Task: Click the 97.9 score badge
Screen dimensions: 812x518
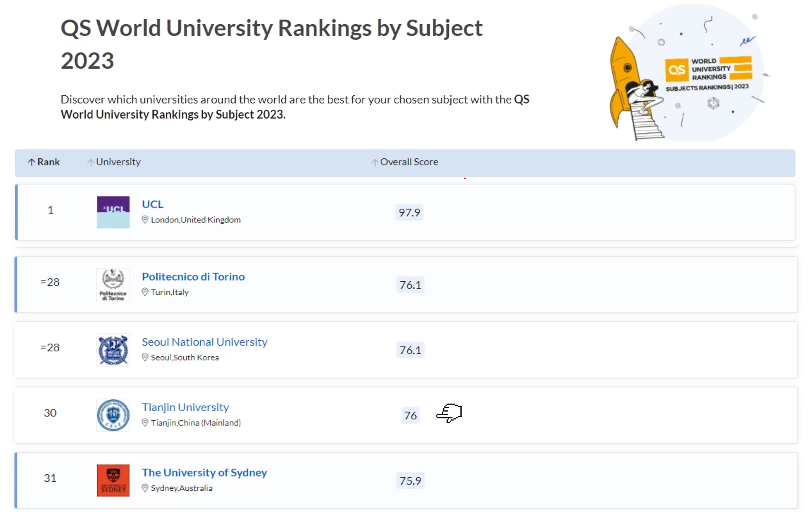Action: (409, 213)
